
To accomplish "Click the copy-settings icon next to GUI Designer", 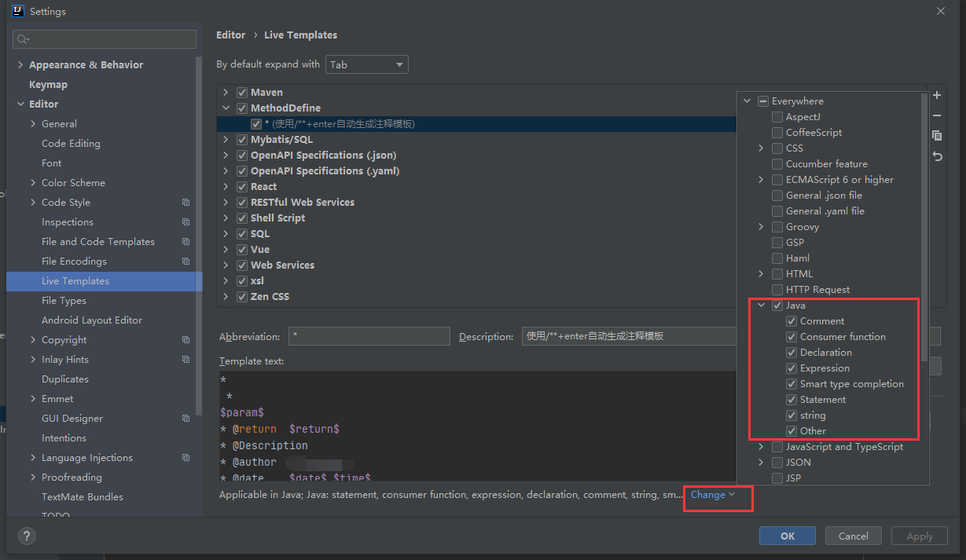I will pos(185,418).
